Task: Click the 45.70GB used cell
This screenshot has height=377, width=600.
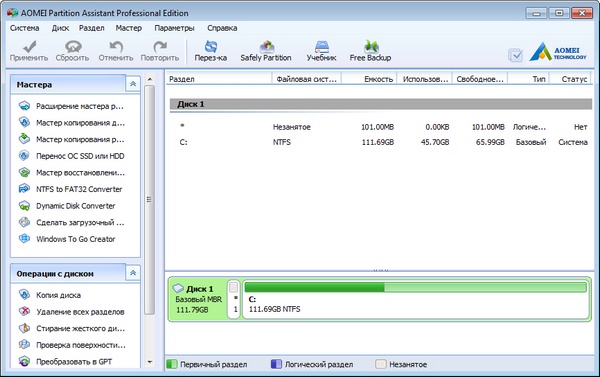Action: [435, 142]
